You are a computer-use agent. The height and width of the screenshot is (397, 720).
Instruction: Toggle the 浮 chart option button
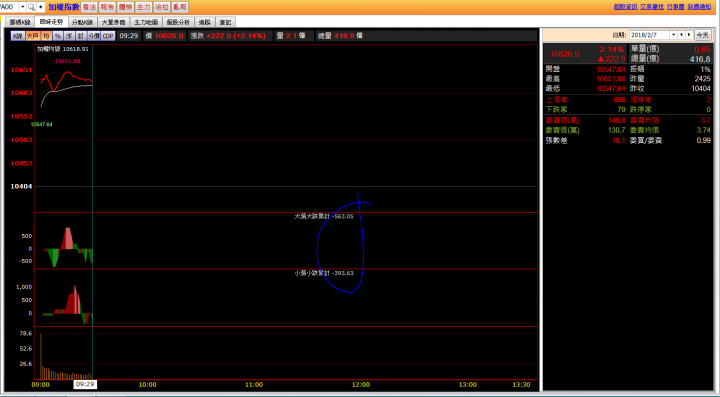(69, 36)
